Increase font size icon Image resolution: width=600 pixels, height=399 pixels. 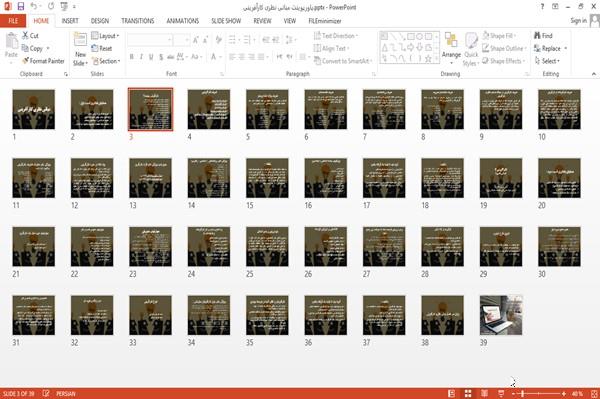196,40
